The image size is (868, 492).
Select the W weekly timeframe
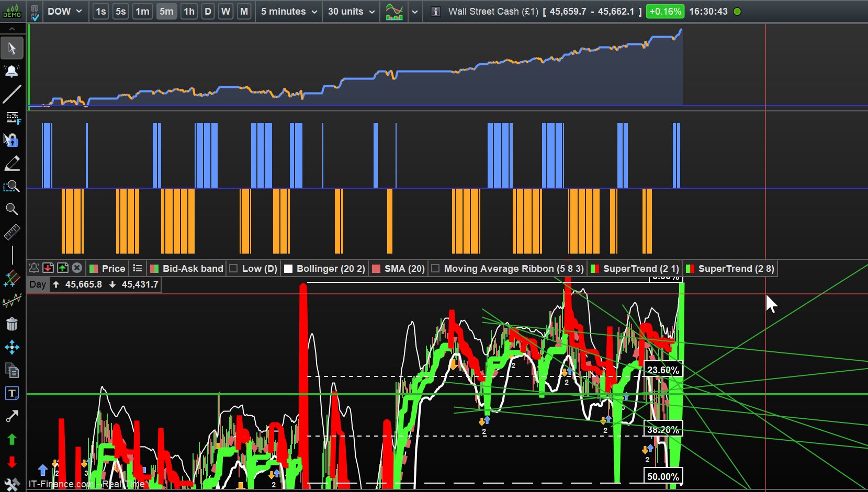click(226, 12)
